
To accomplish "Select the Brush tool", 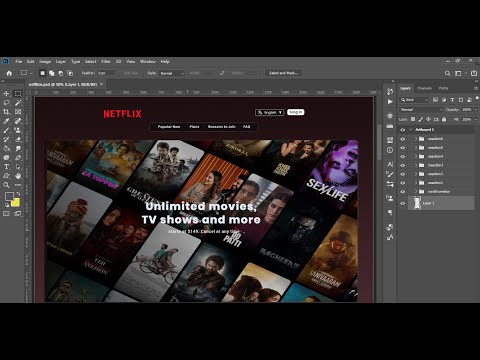I will tap(6, 130).
